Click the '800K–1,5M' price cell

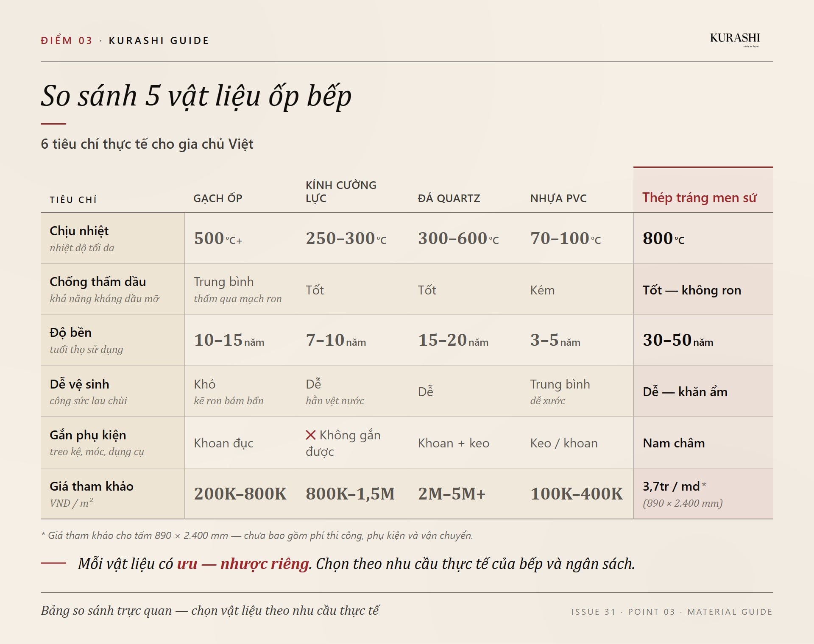click(350, 494)
